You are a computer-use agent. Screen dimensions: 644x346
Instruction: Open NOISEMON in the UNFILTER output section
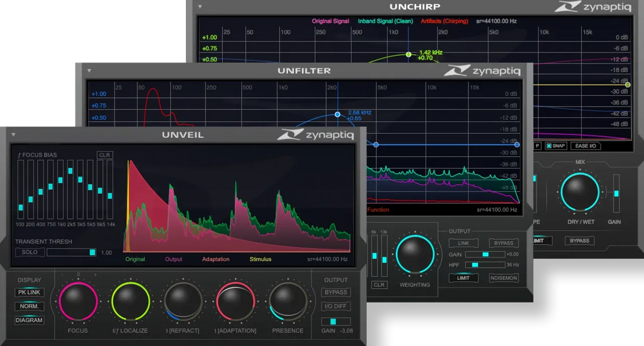click(503, 278)
